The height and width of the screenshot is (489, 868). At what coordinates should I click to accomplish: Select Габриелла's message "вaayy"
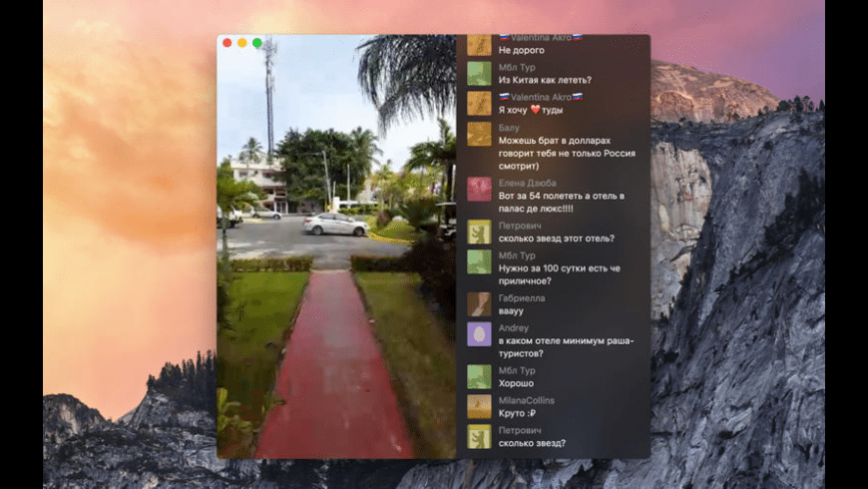[x=511, y=311]
